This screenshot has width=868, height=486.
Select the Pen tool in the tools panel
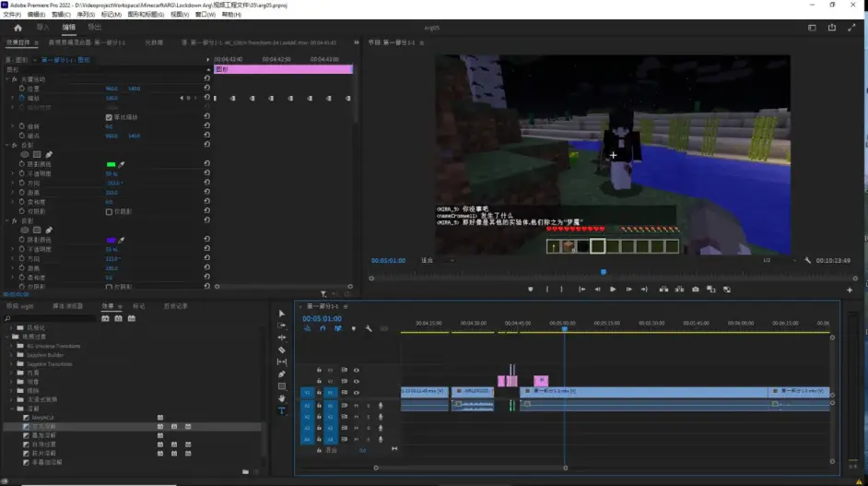click(x=282, y=374)
